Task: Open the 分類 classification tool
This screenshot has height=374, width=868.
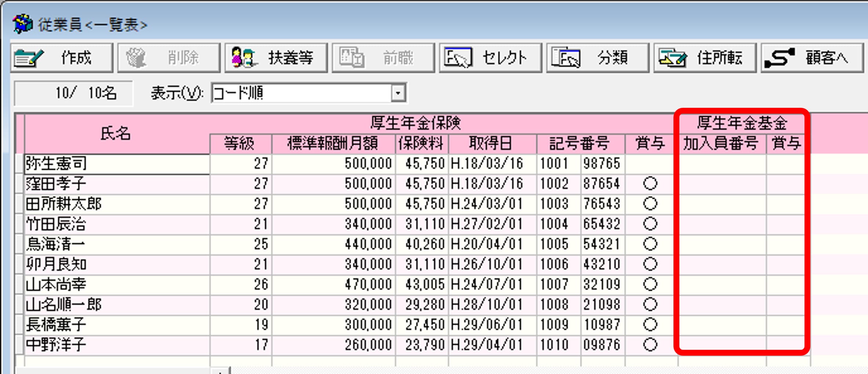Action: (566, 58)
